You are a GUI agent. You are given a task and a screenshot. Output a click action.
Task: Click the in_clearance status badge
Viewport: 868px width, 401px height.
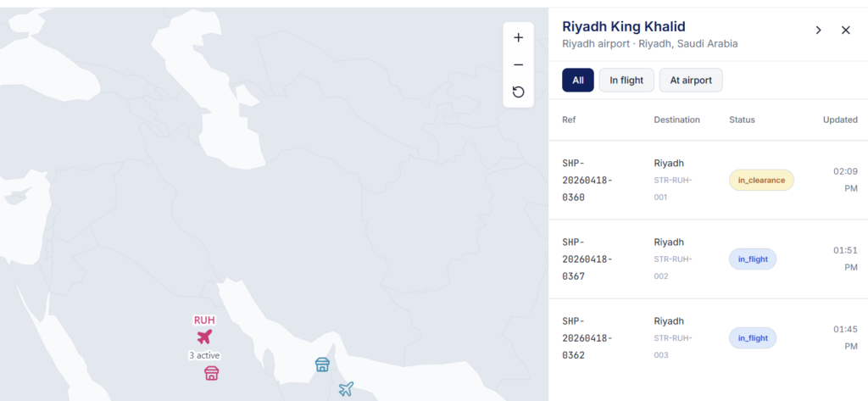pos(761,180)
